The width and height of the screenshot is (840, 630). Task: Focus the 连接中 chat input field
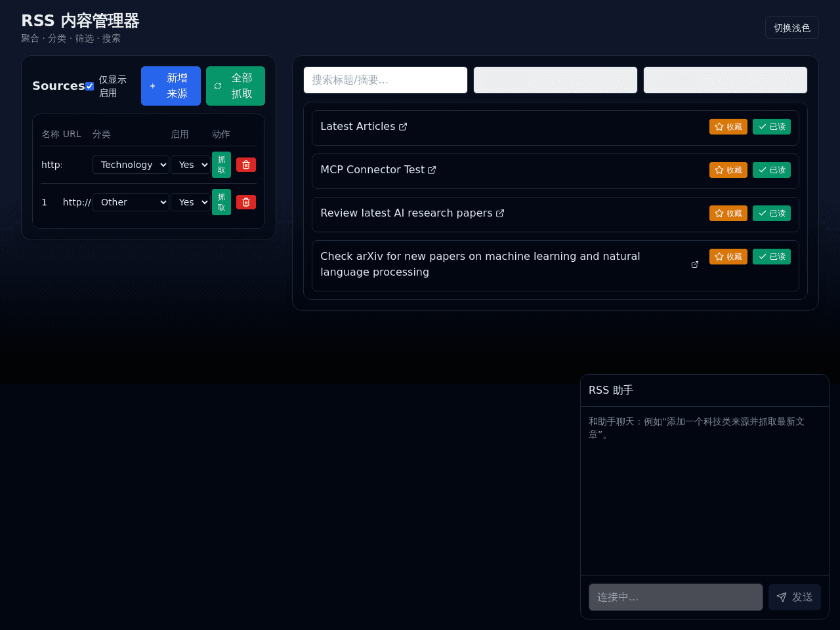pyautogui.click(x=676, y=597)
